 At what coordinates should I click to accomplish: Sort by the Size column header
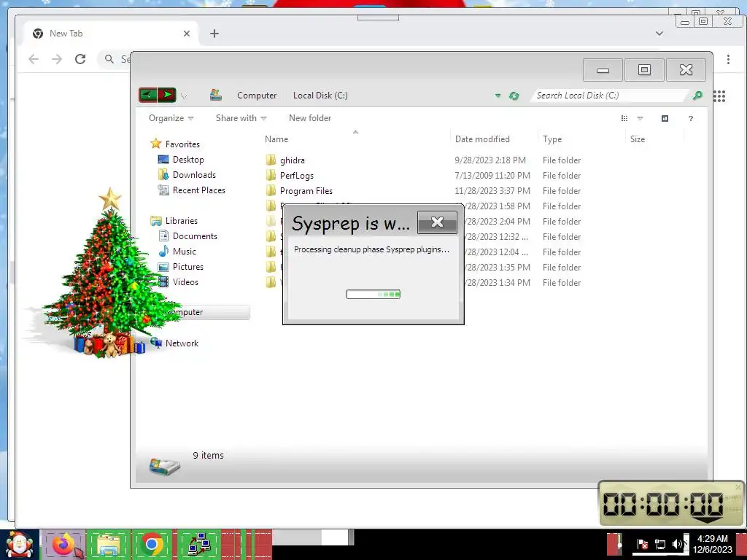(x=638, y=139)
